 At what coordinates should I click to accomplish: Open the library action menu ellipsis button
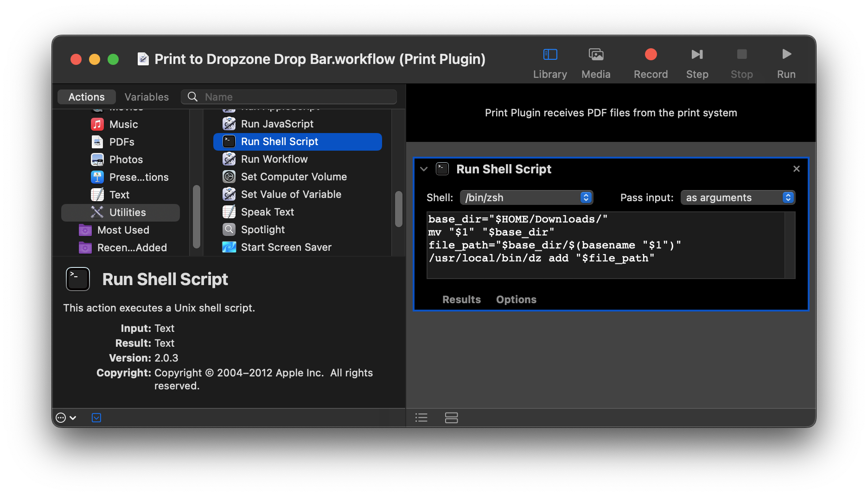coord(66,418)
